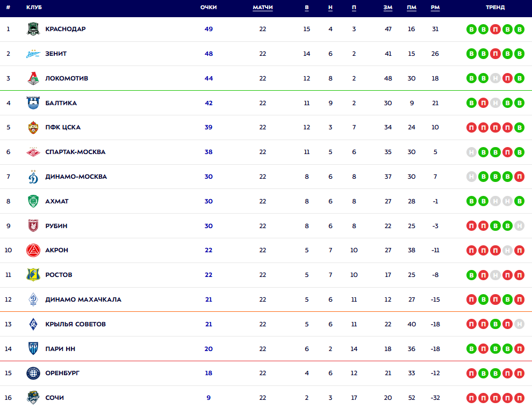Select the Baltika club emblem

[x=33, y=103]
